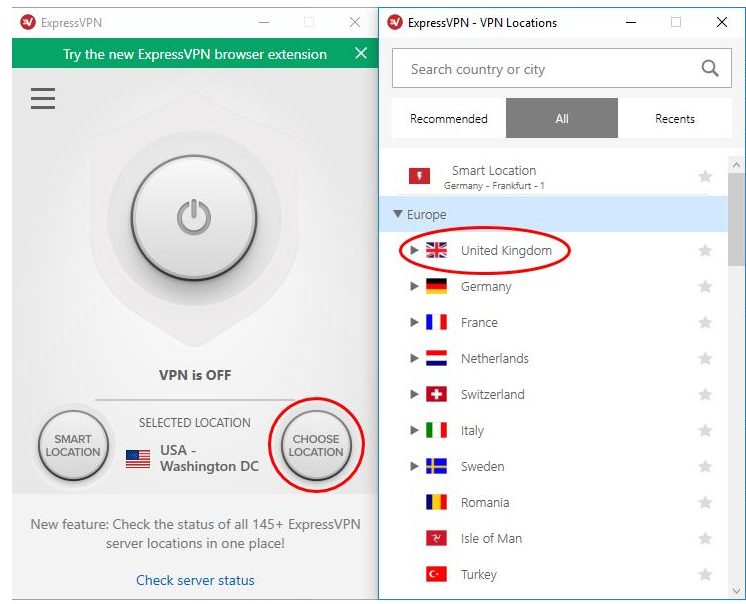Click the Turkey flag icon
The width and height of the screenshot is (746, 604).
(x=436, y=574)
